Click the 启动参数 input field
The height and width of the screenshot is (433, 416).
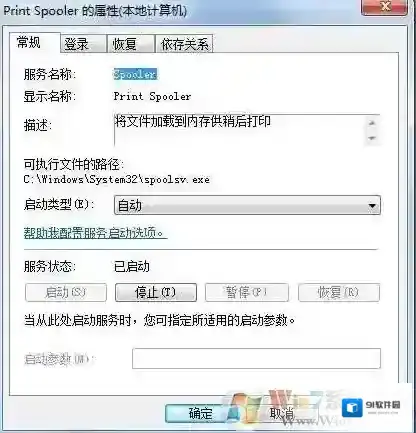(256, 358)
